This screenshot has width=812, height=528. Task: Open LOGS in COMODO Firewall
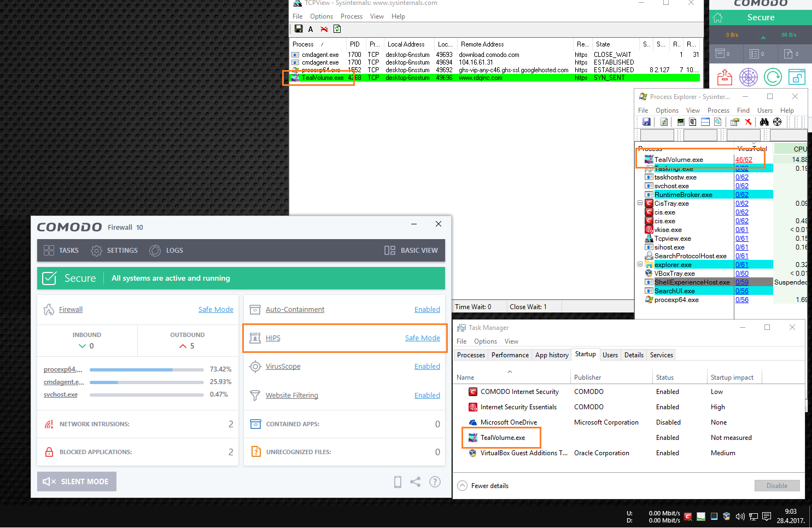[x=166, y=251]
